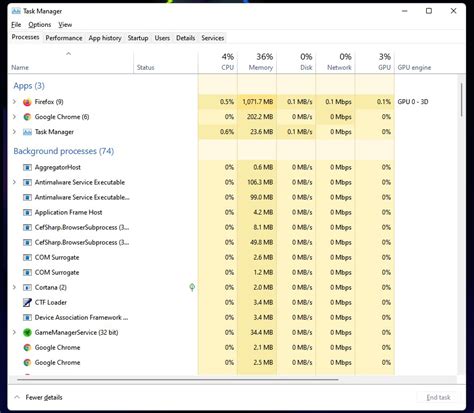This screenshot has width=474, height=413.
Task: Click the Google Chrome (6) app icon
Action: pyautogui.click(x=27, y=117)
